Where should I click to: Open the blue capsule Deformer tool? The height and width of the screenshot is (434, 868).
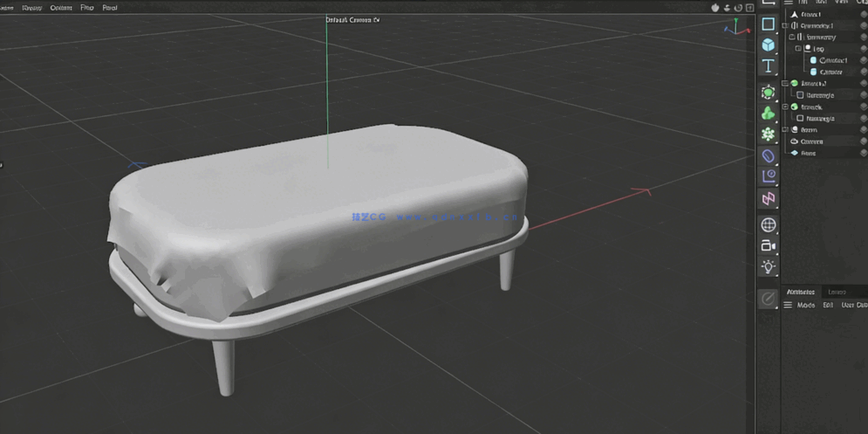pyautogui.click(x=768, y=155)
